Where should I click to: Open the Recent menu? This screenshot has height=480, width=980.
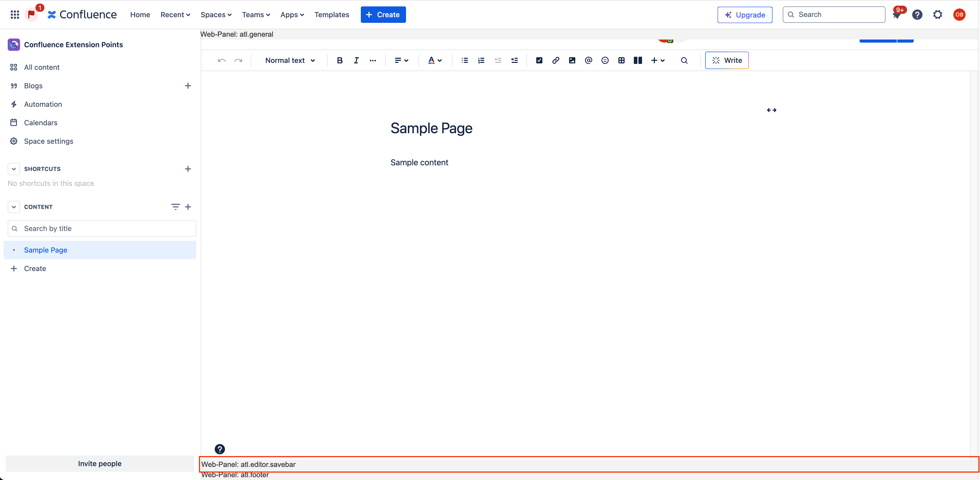tap(175, 14)
